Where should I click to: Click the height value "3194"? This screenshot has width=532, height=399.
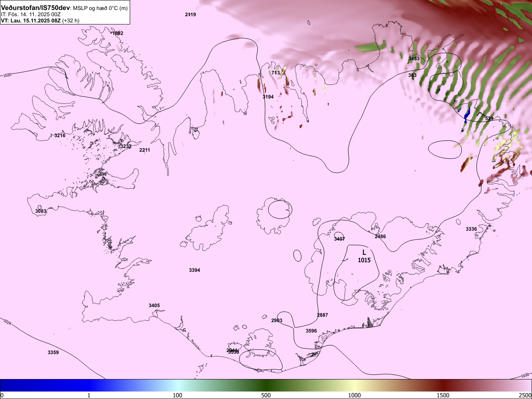(268, 97)
